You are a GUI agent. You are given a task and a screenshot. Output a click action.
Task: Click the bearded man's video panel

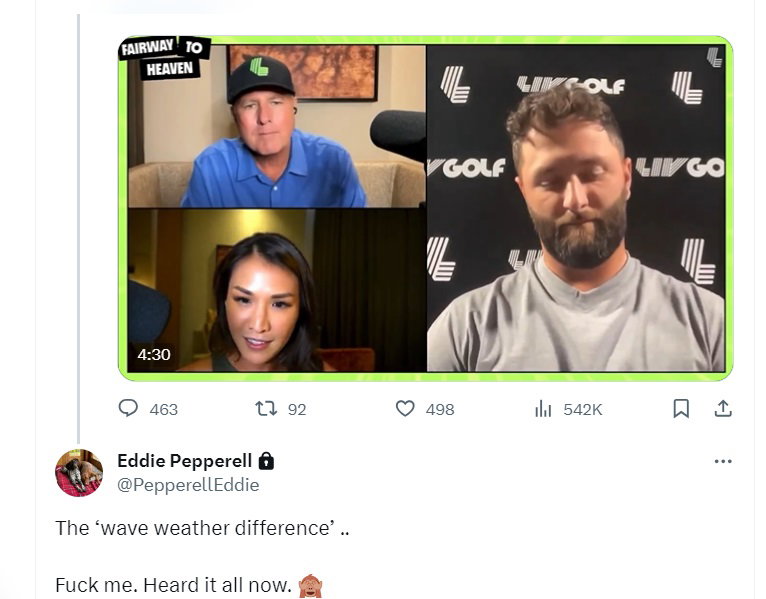point(575,208)
